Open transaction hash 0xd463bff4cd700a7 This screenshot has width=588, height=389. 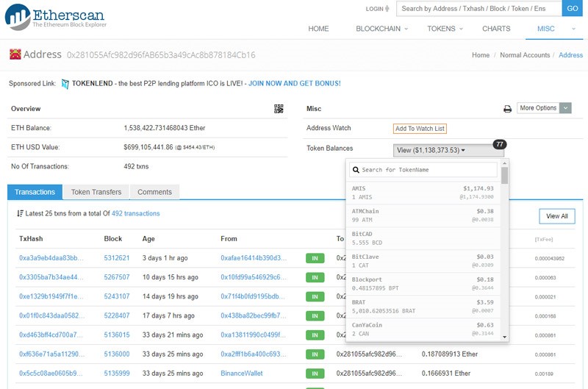click(51, 335)
